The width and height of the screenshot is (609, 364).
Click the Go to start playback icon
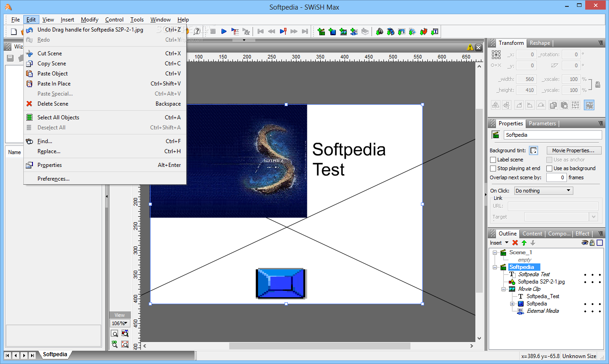coord(260,32)
